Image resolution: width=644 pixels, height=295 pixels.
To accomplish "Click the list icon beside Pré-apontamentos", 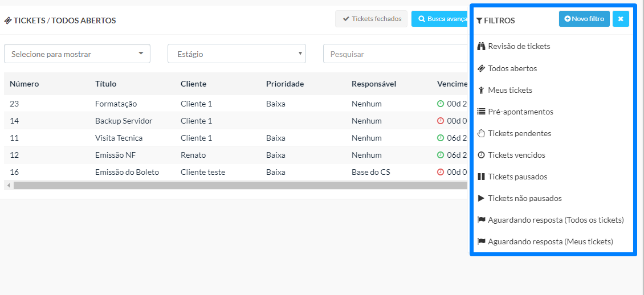I will pos(482,112).
